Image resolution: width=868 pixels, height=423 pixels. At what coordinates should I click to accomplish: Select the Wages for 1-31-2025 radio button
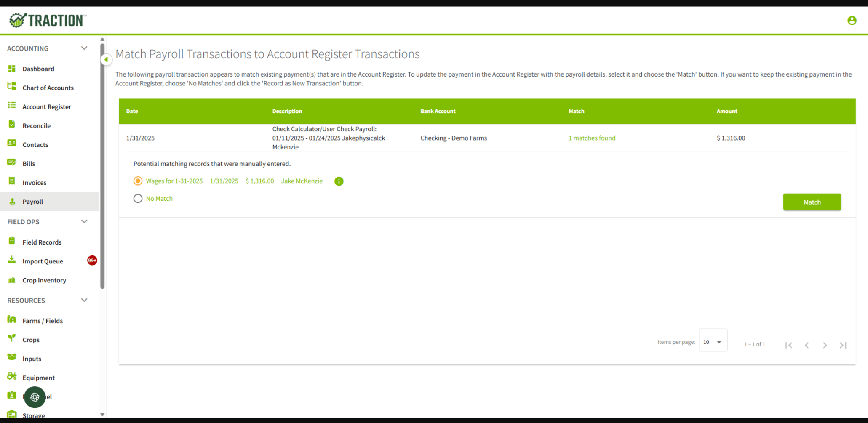click(138, 181)
